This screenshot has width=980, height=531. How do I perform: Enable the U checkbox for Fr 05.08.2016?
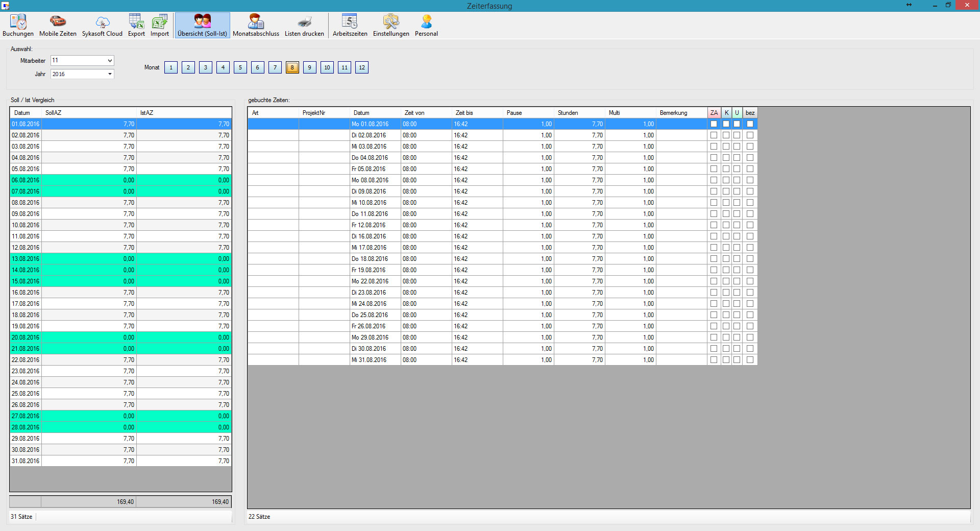click(737, 169)
